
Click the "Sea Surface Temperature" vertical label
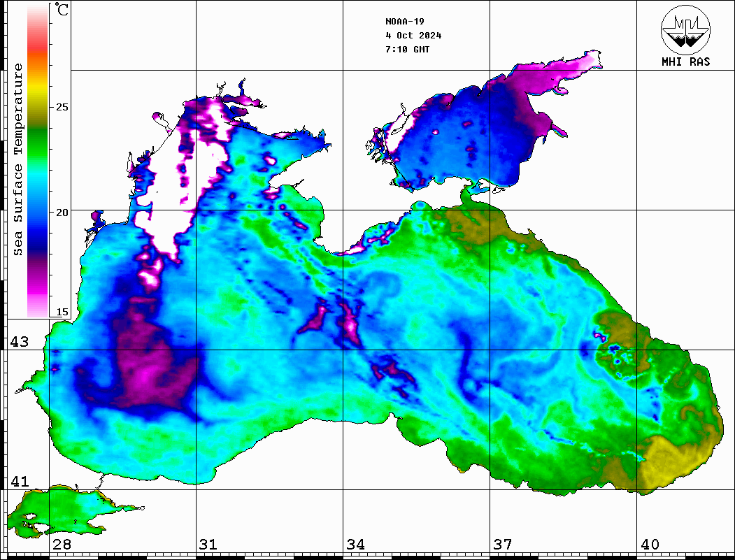point(17,159)
